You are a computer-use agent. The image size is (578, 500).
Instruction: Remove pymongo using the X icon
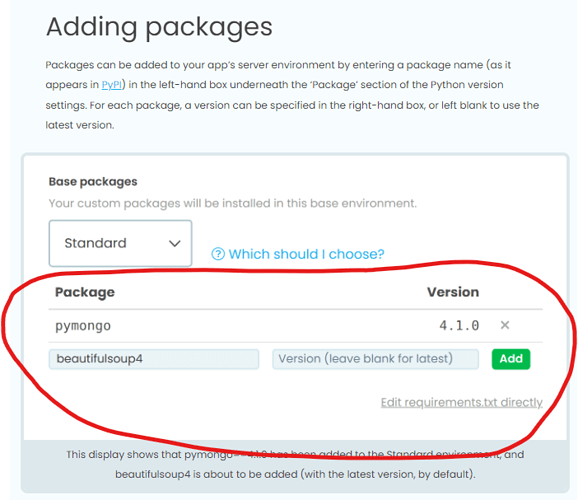coord(505,325)
